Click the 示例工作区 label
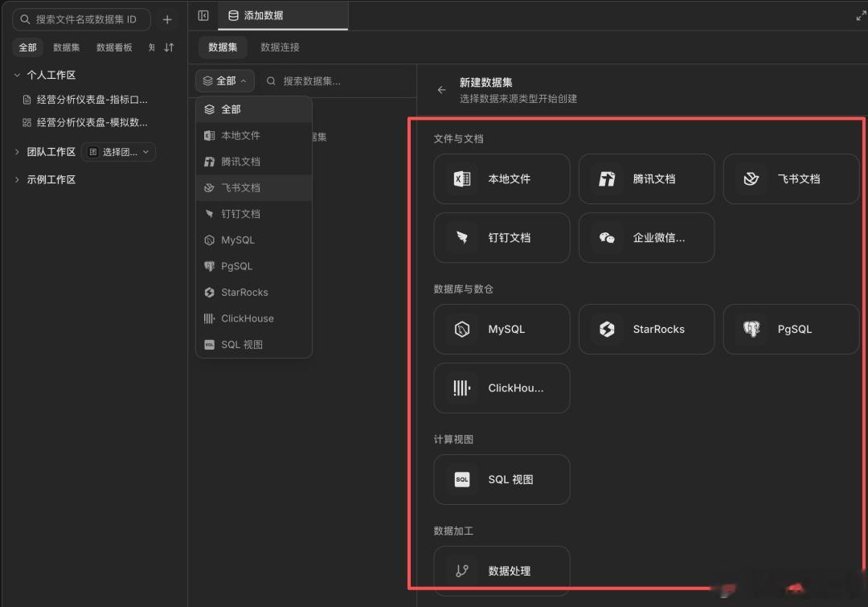 click(x=51, y=179)
